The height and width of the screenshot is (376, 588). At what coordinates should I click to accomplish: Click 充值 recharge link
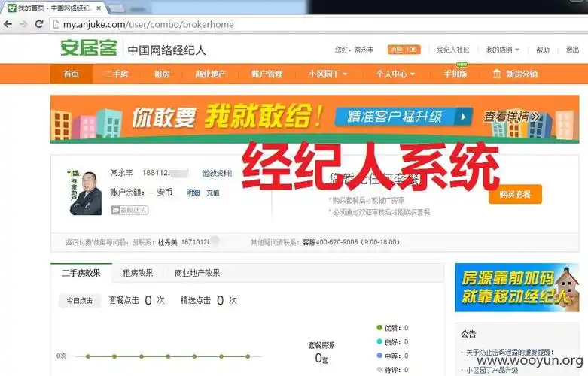click(212, 193)
